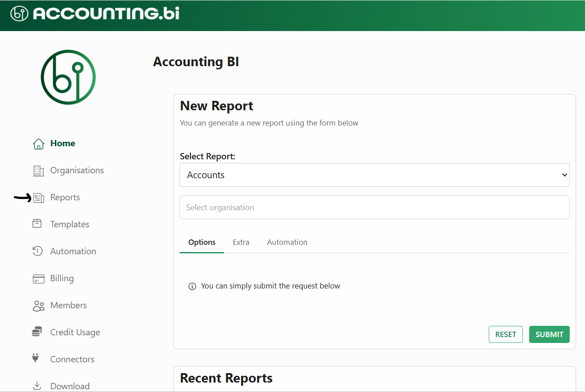Click the Recent Reports heading
The height and width of the screenshot is (392, 585).
(x=226, y=378)
